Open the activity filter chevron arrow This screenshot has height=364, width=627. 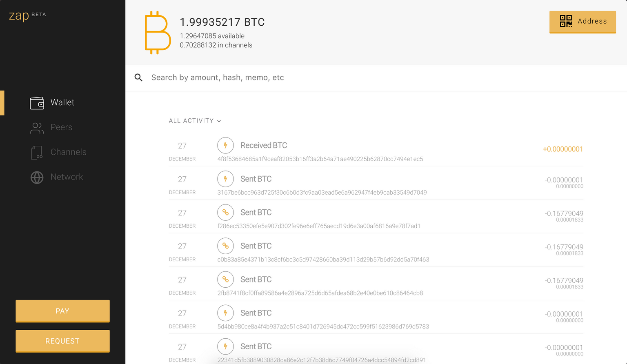tap(219, 121)
